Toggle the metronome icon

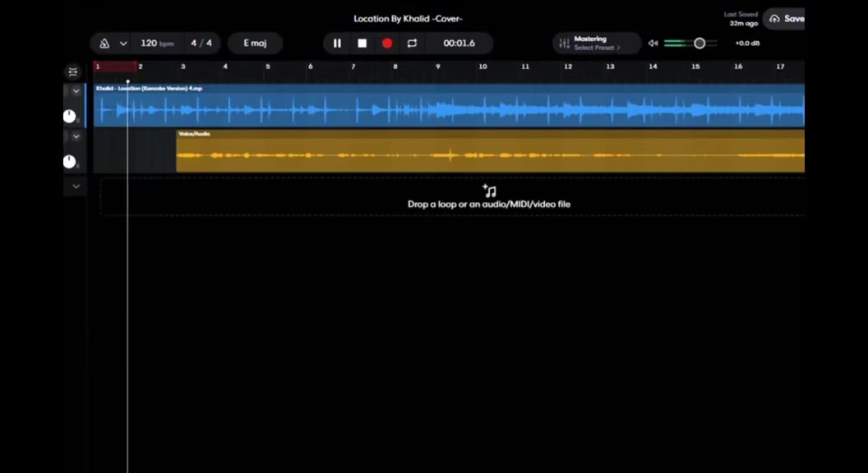tap(104, 44)
